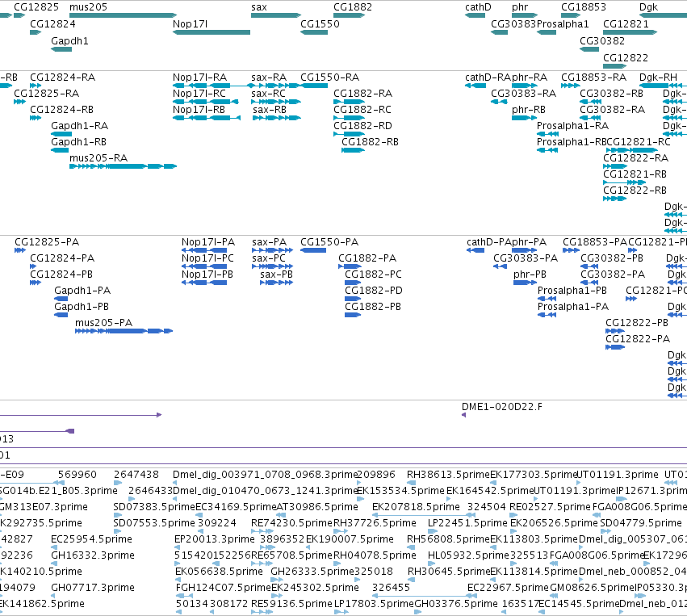This screenshot has width=687, height=616.
Task: Click the GH16332.3prime EST label
Action: point(93,555)
